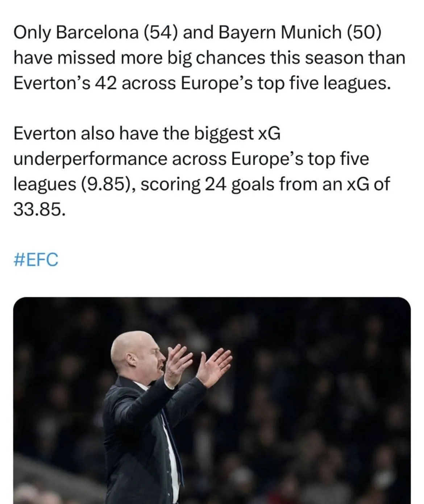
Task: Click the "33.85" xG value
Action: click(x=40, y=209)
